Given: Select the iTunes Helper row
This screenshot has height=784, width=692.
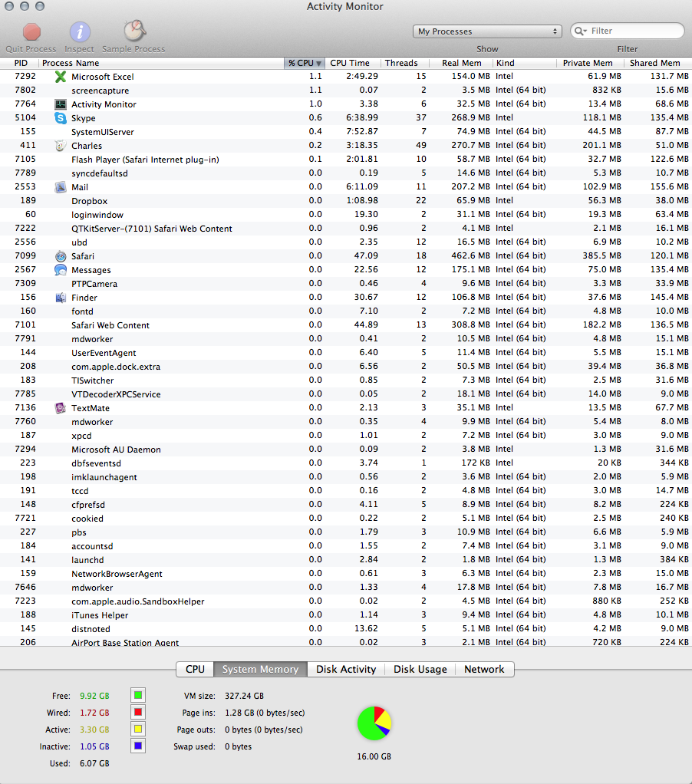Looking at the screenshot, I should pos(346,615).
